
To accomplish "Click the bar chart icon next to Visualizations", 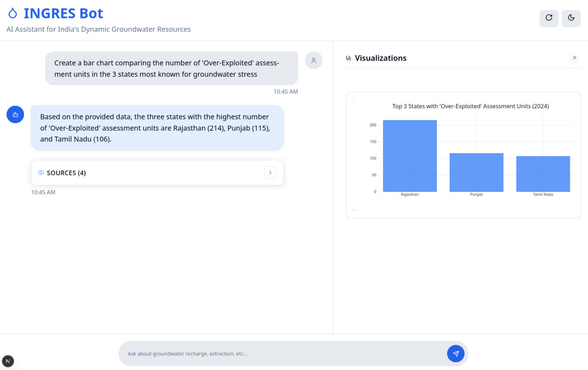I will [349, 58].
